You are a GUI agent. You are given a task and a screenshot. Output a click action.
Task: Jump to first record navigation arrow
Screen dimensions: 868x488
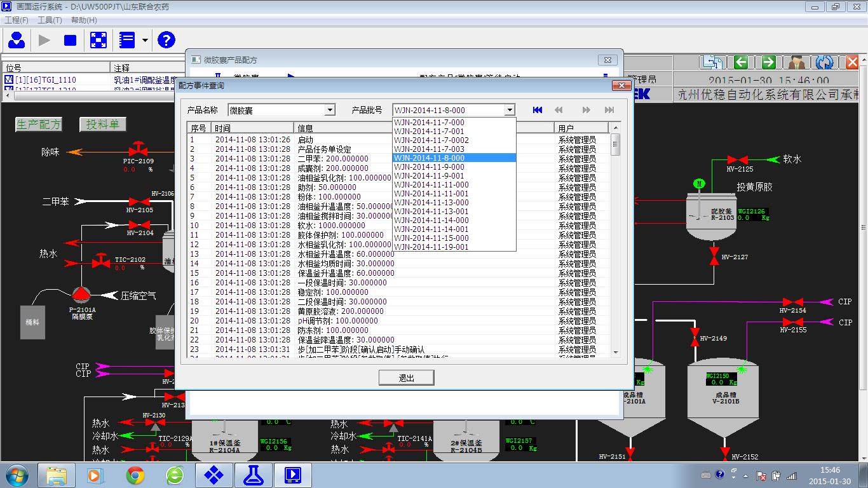click(538, 110)
